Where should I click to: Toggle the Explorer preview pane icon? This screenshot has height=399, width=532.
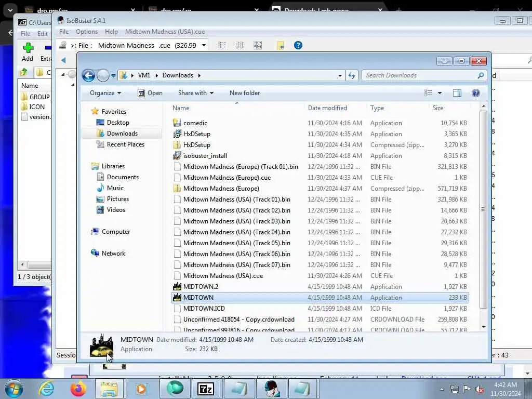click(x=457, y=93)
